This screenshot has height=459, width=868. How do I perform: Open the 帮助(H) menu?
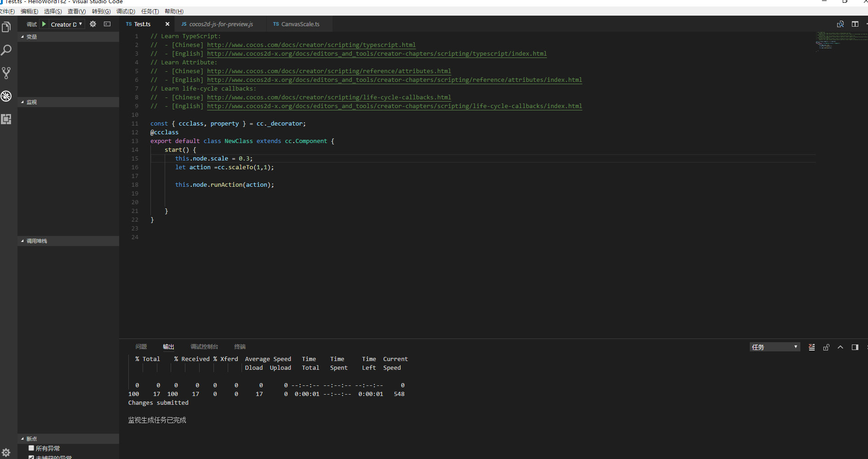[174, 11]
